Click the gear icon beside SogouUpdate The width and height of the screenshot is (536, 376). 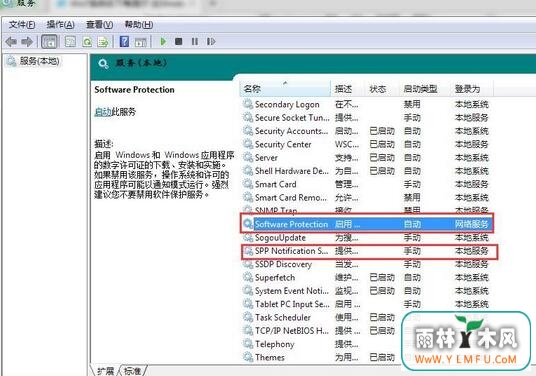248,237
